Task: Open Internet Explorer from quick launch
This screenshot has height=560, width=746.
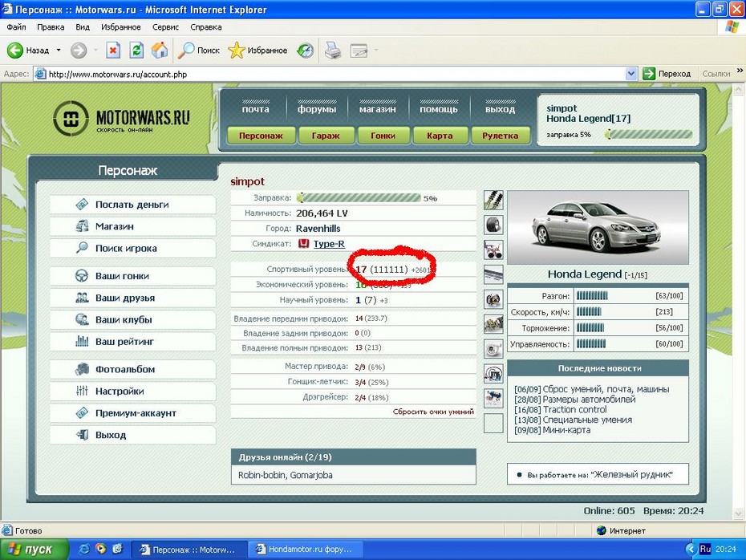Action: pyautogui.click(x=84, y=549)
